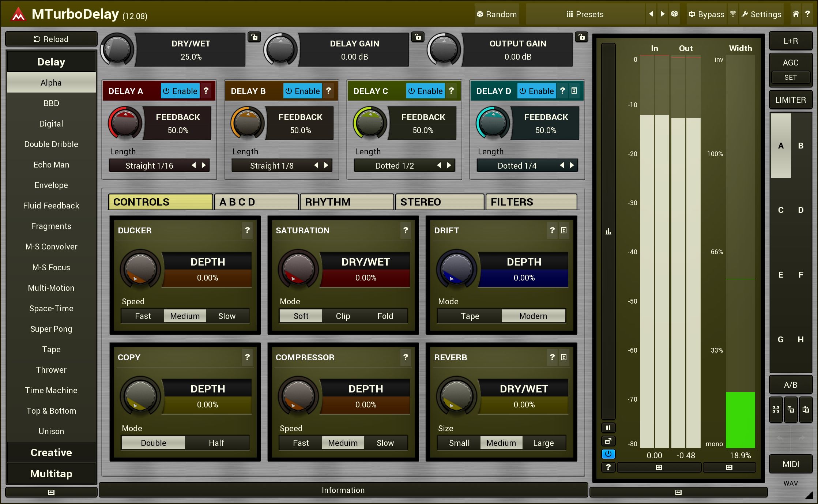Toggle Enable for DELAY A
Image resolution: width=818 pixels, height=504 pixels.
pyautogui.click(x=180, y=91)
